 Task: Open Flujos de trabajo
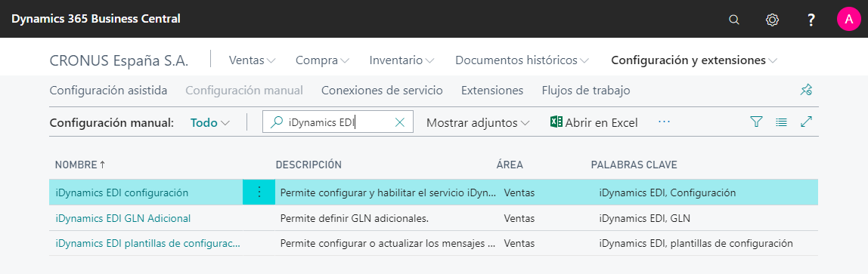[586, 90]
